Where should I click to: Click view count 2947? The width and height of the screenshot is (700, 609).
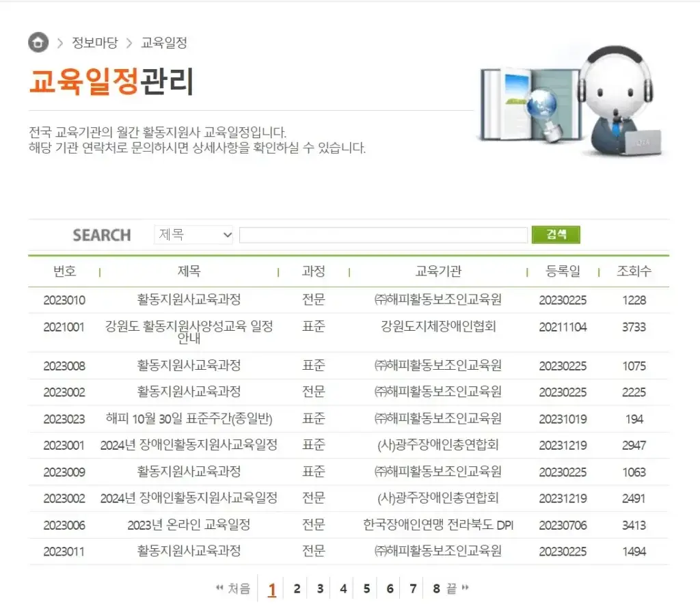point(634,446)
